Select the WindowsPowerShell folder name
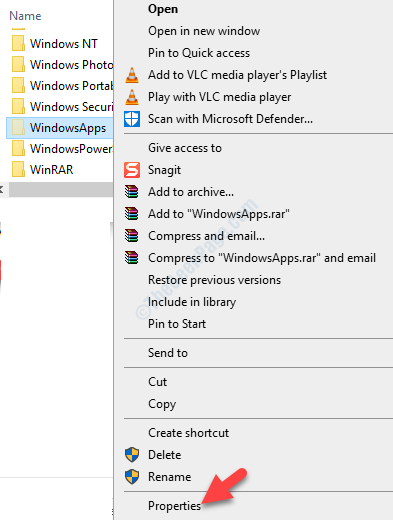 [71, 149]
